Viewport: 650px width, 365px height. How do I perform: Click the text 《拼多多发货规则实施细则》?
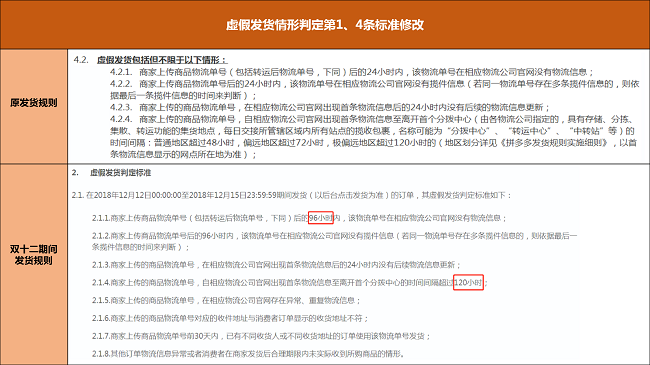555,143
